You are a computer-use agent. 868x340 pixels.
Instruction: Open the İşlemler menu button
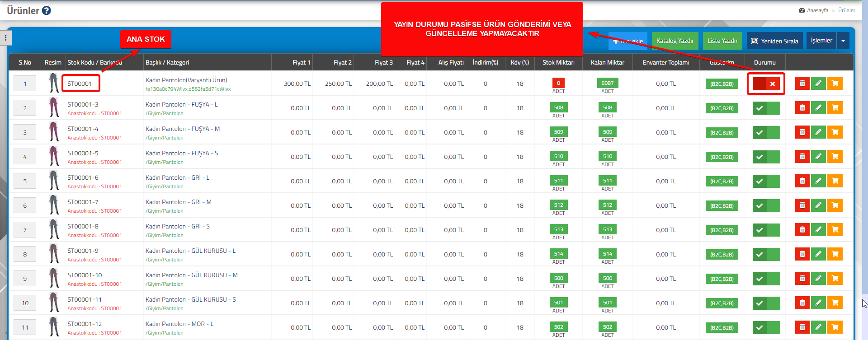click(821, 41)
